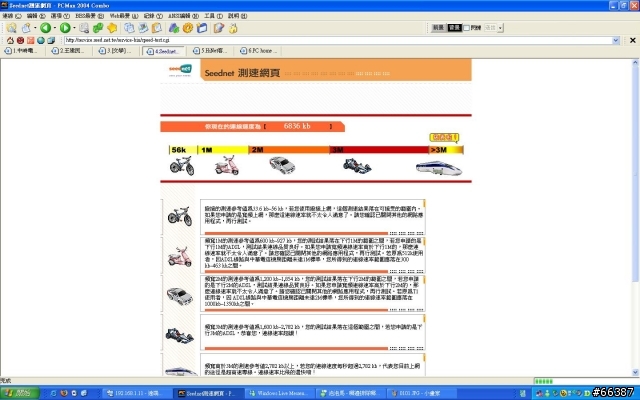Click the blue and green shapes icon
The height and width of the screenshot is (400, 640).
174,28
